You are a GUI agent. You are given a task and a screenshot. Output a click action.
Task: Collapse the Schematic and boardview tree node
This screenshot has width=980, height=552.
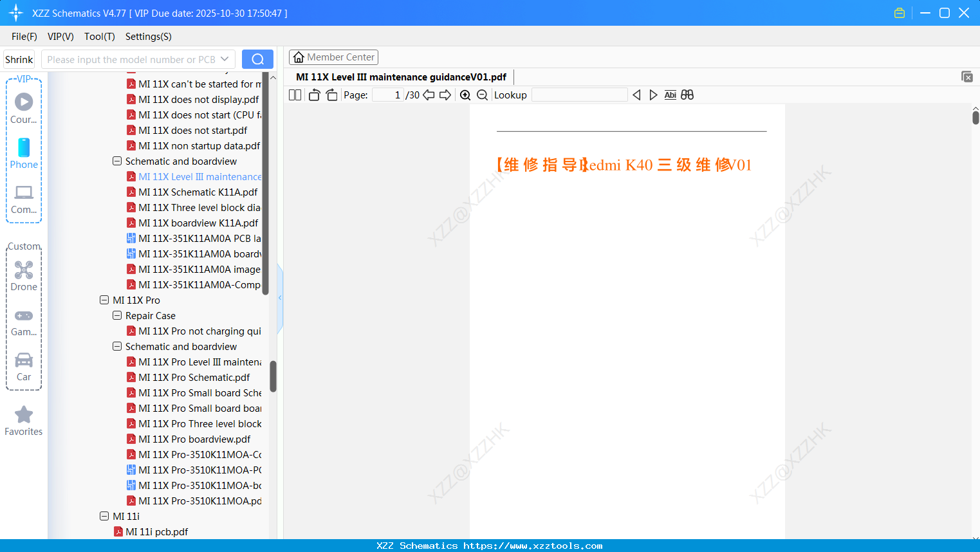[117, 161]
